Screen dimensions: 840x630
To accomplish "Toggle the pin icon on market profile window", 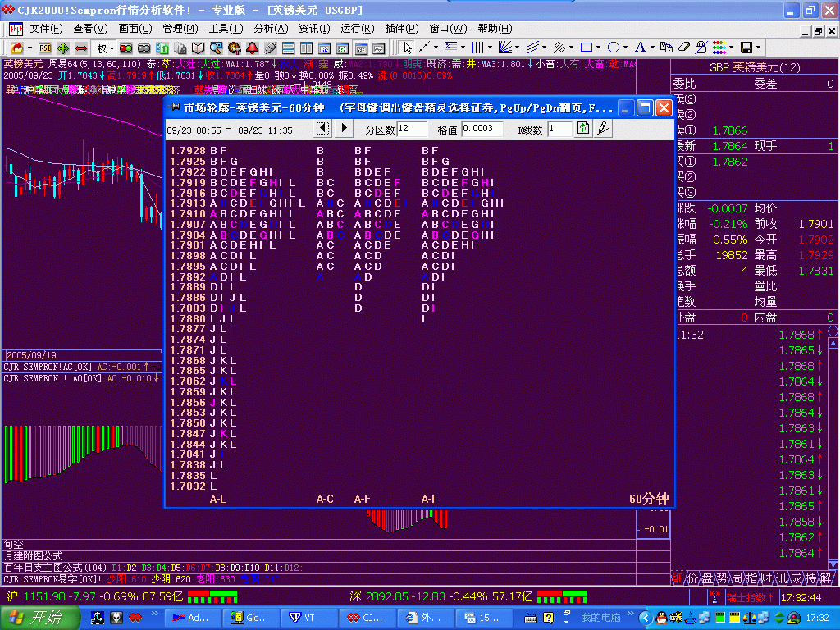I will pyautogui.click(x=173, y=107).
